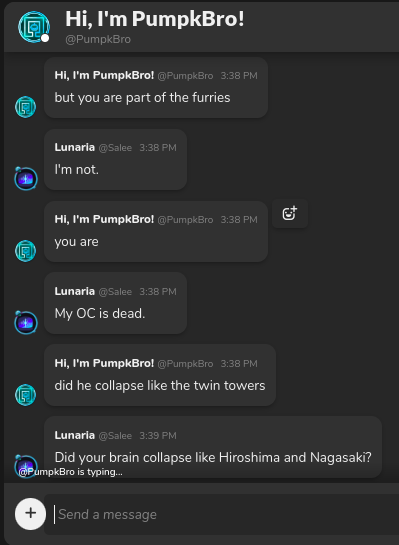Select the 'did he collapse like the twin towers' message
Screen dimensions: 399x545
[x=160, y=375]
